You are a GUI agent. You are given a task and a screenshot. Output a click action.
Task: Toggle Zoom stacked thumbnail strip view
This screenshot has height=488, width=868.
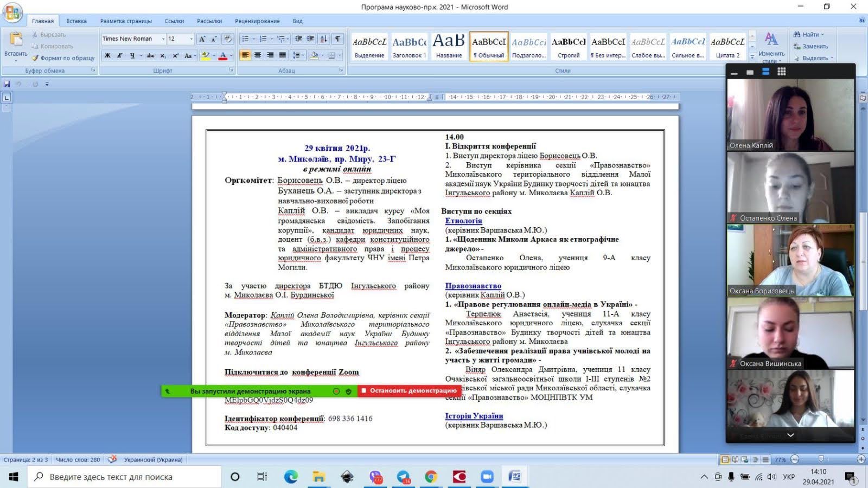tap(765, 72)
